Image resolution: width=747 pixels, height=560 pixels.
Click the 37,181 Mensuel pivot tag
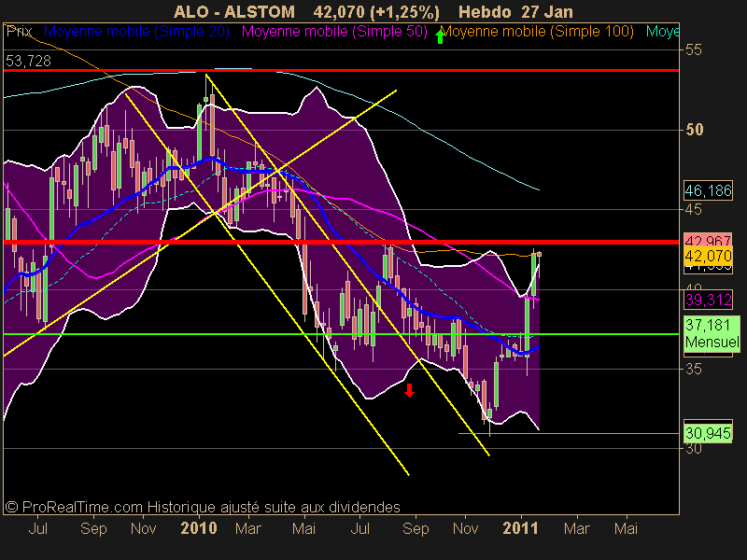pos(712,334)
